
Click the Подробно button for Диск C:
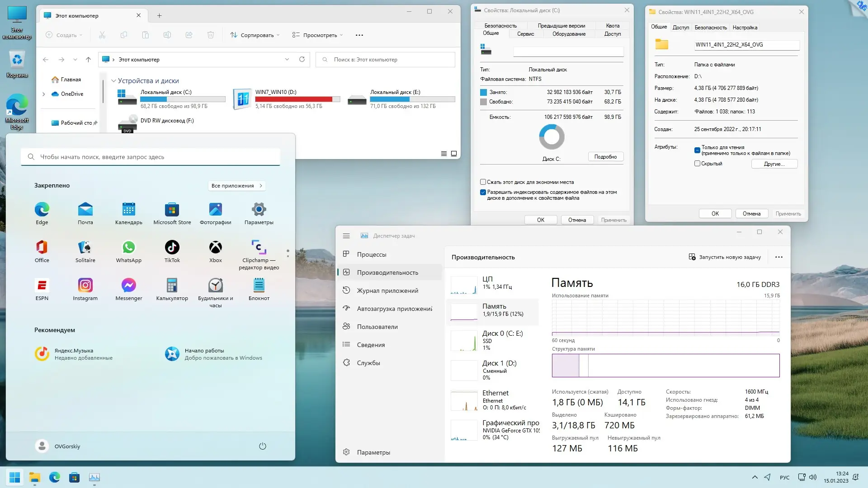tap(605, 156)
